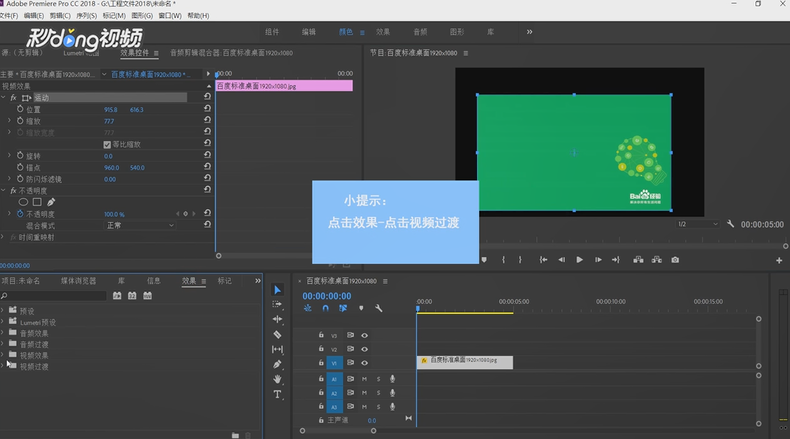Screen dimensions: 790x439
Task: Add marker in timeline
Action: 361,308
